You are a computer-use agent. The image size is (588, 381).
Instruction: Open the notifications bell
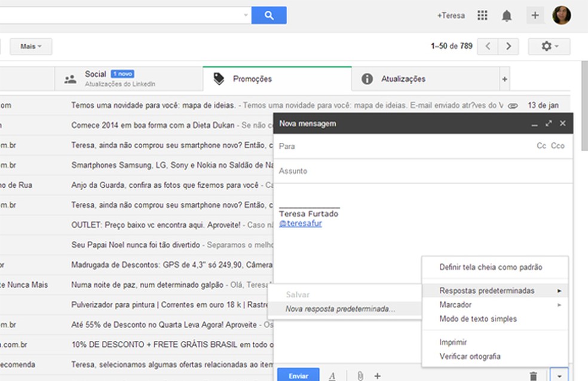(x=507, y=16)
